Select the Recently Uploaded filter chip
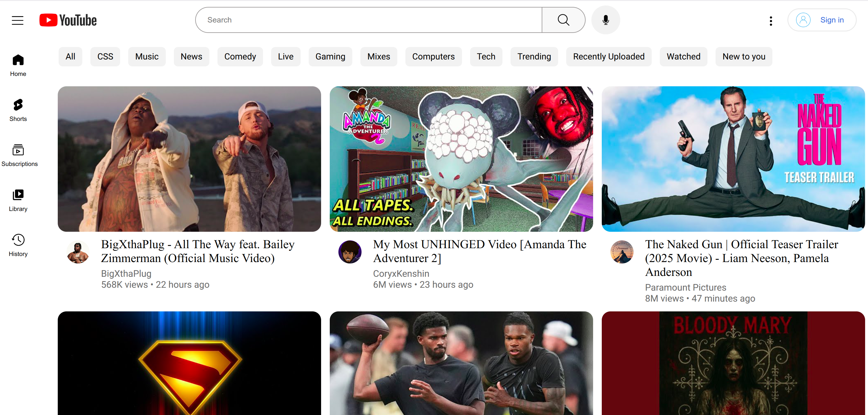Viewport: 868px width, 415px height. (609, 57)
